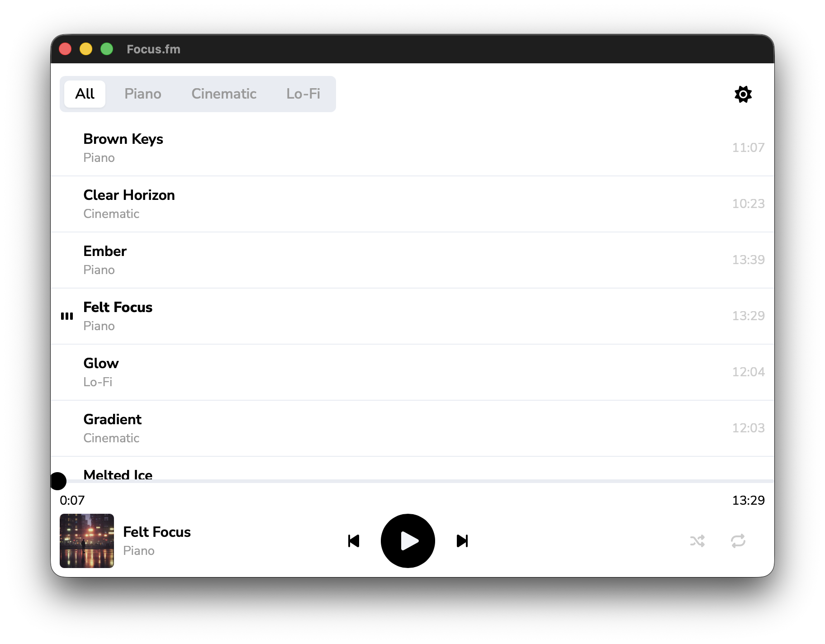Toggle repeat mode

click(738, 541)
